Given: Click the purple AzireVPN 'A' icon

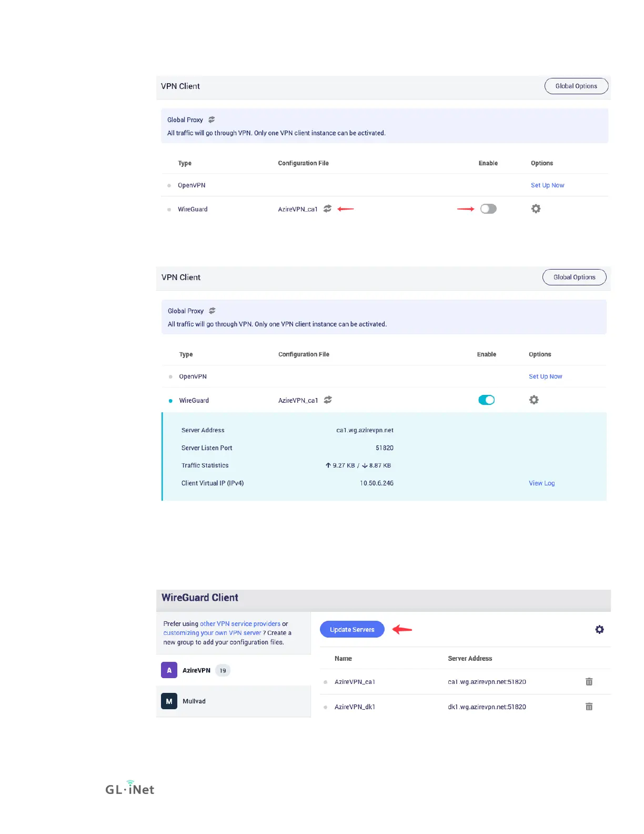Looking at the screenshot, I should click(169, 670).
